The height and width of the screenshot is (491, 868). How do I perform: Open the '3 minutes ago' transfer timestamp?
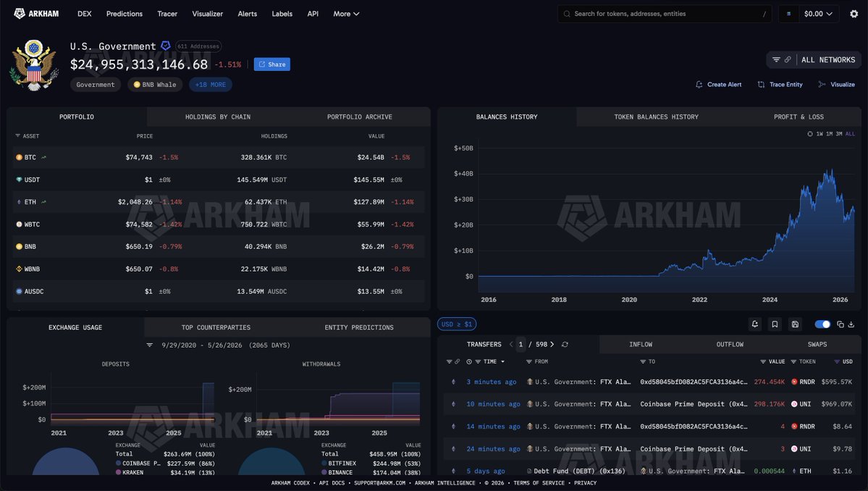[491, 382]
